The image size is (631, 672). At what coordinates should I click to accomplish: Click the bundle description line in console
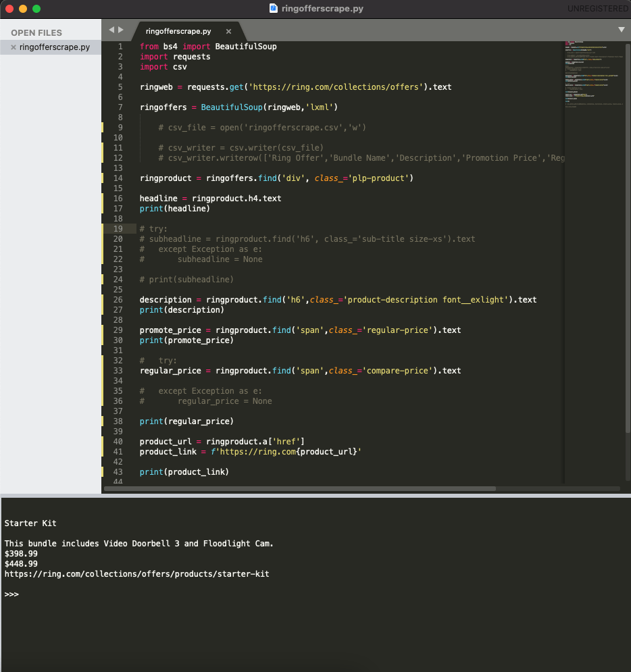click(139, 544)
